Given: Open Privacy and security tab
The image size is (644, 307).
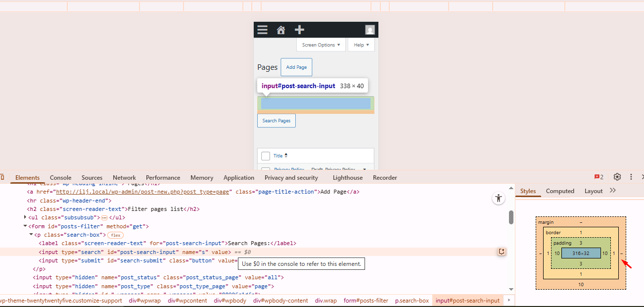Looking at the screenshot, I should tap(291, 177).
